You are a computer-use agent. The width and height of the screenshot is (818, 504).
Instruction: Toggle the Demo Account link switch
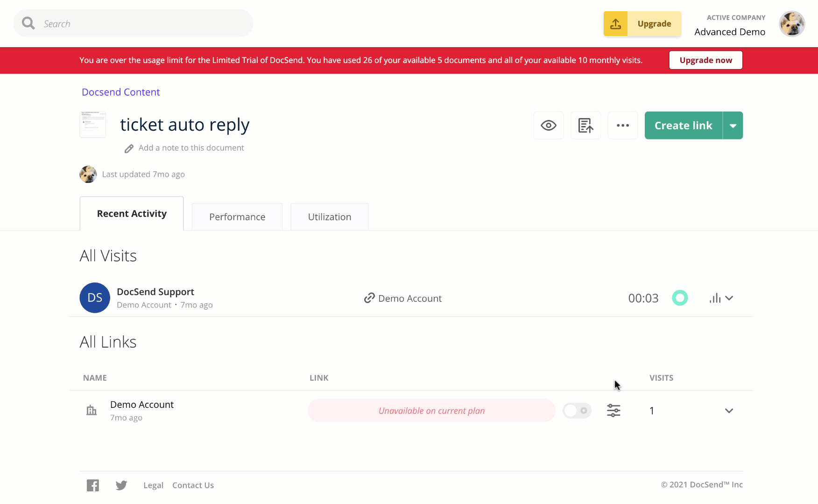[x=577, y=411]
